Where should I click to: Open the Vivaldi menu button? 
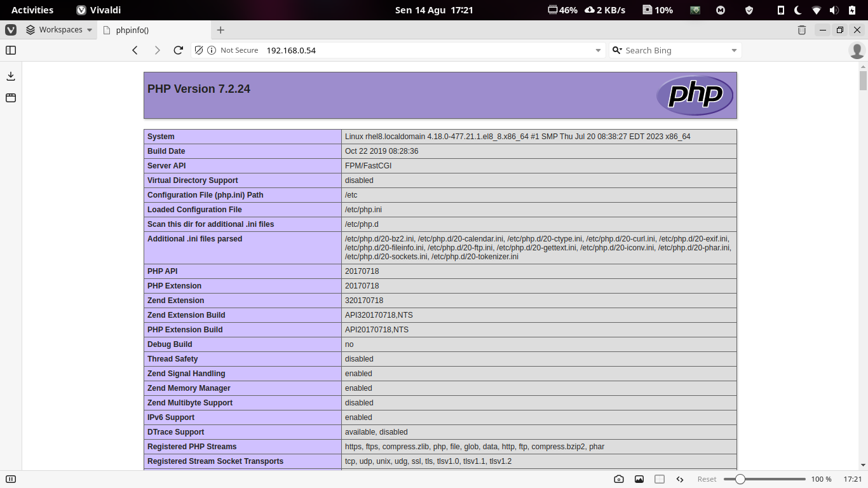point(10,29)
